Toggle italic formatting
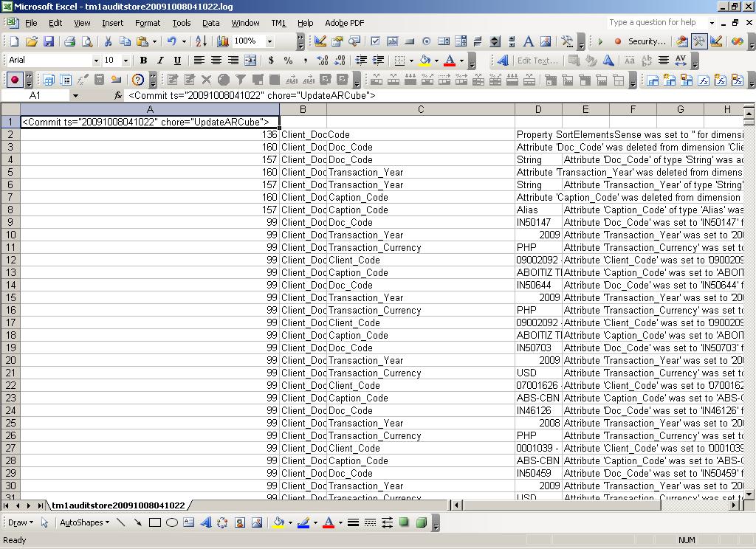Screen dimensions: 756x549 point(160,61)
